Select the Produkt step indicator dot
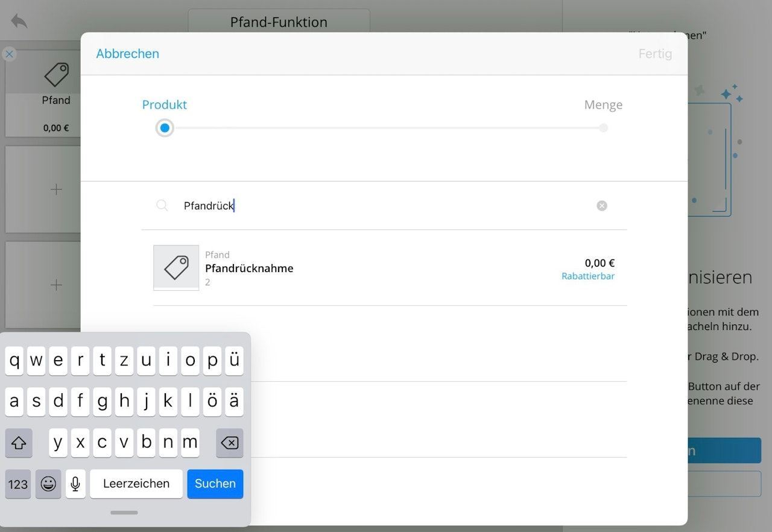 [165, 128]
